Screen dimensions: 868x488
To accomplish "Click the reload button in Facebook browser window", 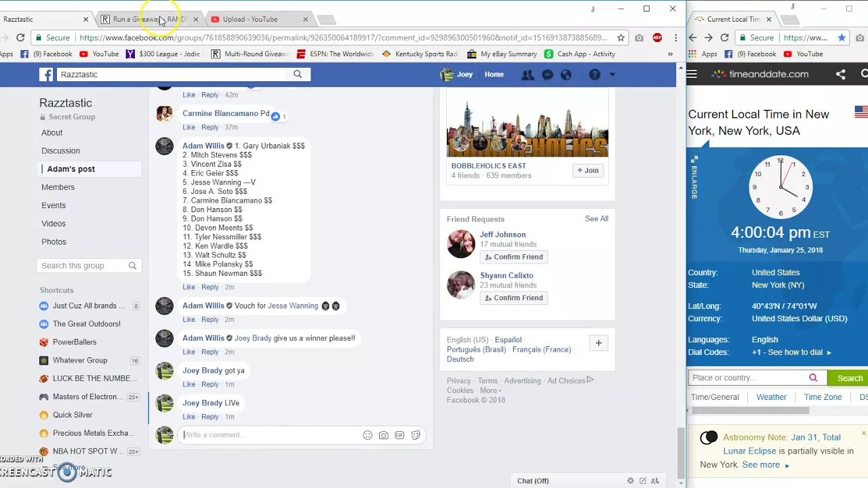I will tap(20, 38).
